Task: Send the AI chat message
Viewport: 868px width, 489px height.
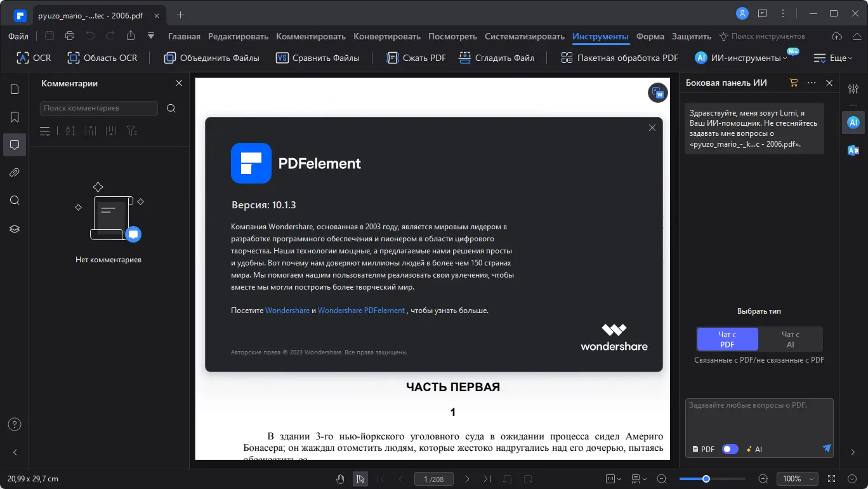Action: pos(827,448)
